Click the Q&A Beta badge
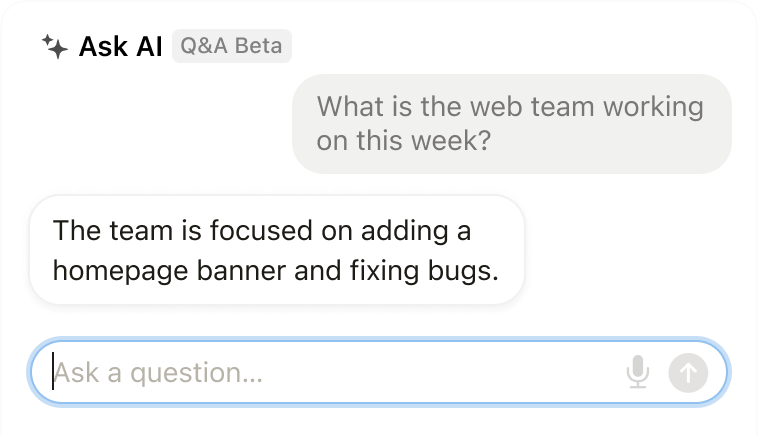Image resolution: width=758 pixels, height=436 pixels. coord(232,46)
